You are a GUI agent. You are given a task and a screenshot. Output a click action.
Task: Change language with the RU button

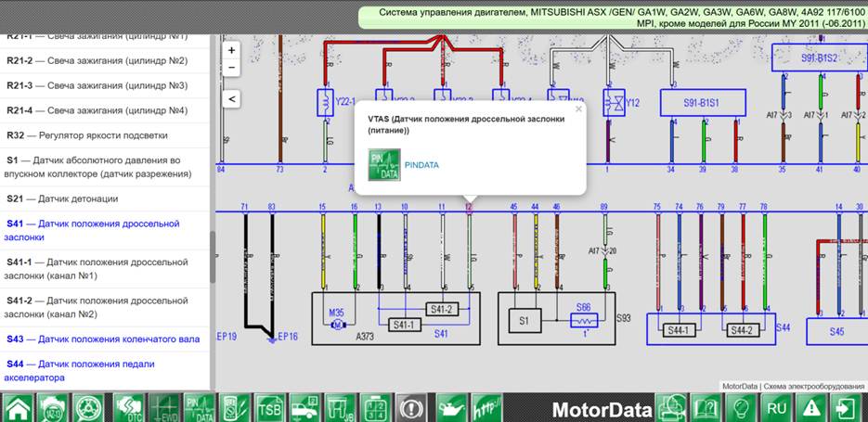[776, 409]
